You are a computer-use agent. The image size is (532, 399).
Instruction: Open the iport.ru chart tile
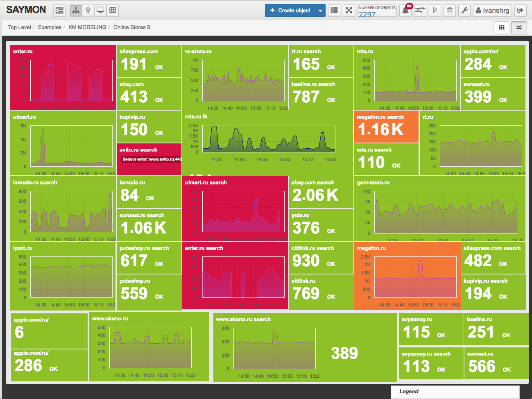pyautogui.click(x=63, y=276)
